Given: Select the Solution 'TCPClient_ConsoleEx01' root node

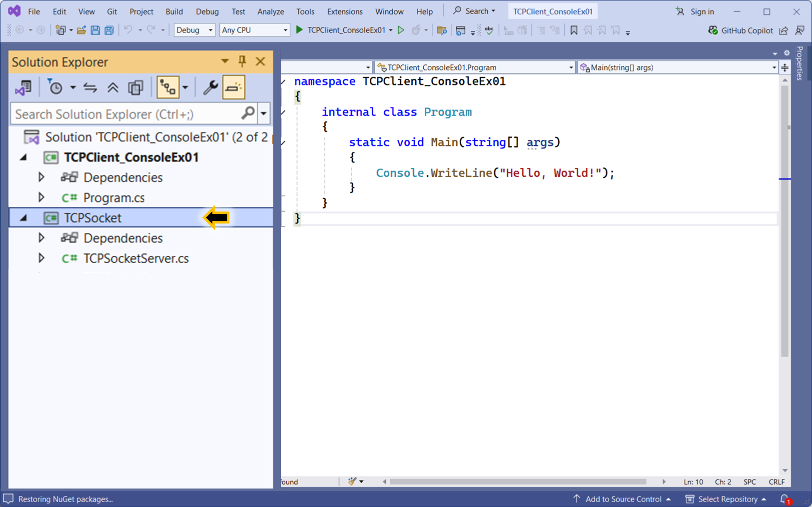Looking at the screenshot, I should click(x=148, y=137).
